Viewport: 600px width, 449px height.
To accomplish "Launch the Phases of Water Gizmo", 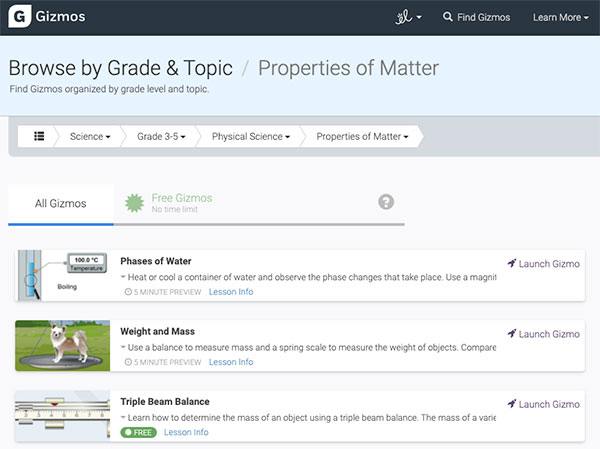I will click(x=543, y=264).
